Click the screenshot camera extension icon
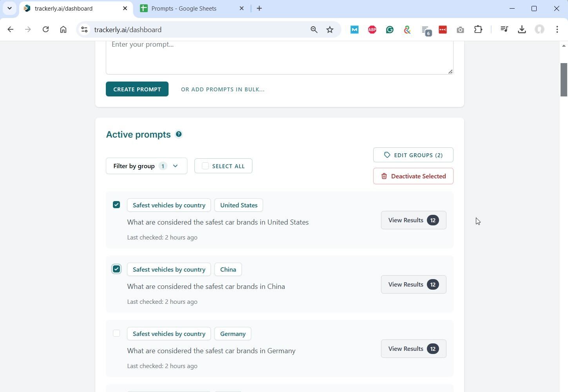Viewport: 568px width, 392px height. pos(460,29)
